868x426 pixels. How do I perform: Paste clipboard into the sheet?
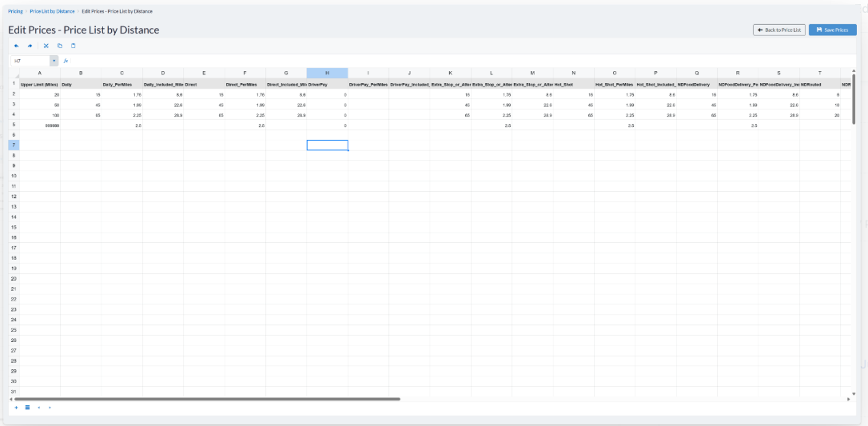(73, 46)
